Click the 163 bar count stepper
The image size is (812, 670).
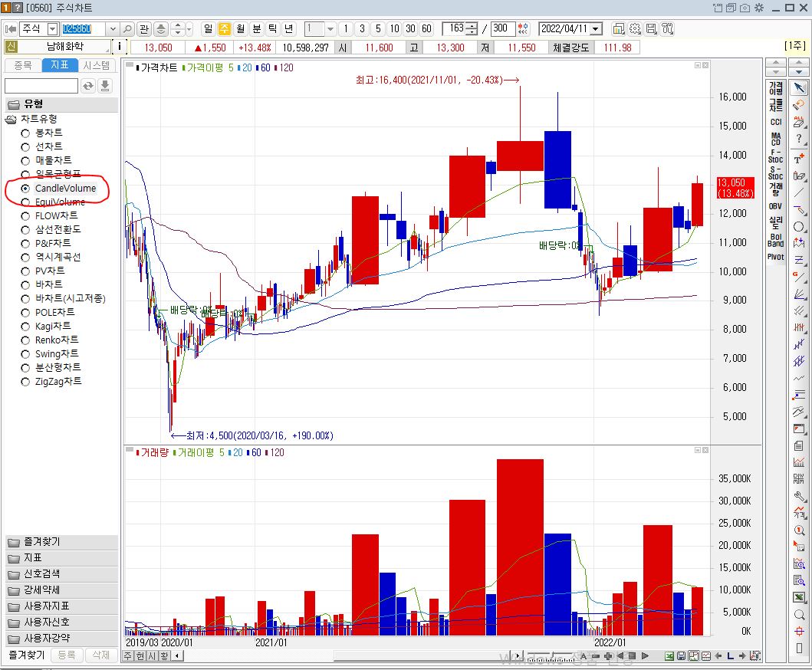tap(472, 29)
